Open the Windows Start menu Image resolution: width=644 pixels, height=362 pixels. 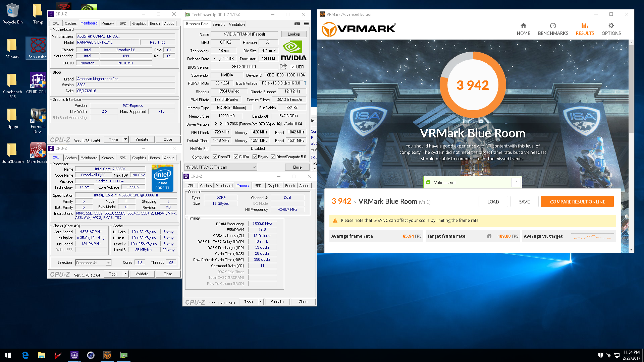tap(8, 355)
